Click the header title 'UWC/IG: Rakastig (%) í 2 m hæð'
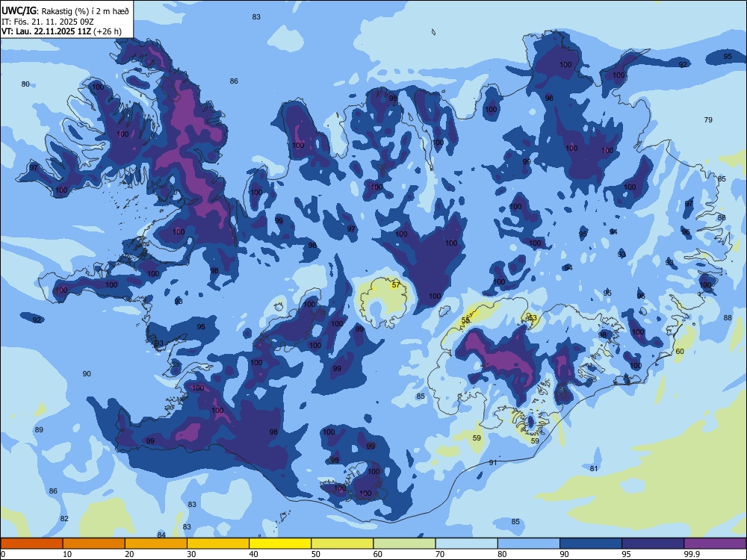 (x=65, y=11)
